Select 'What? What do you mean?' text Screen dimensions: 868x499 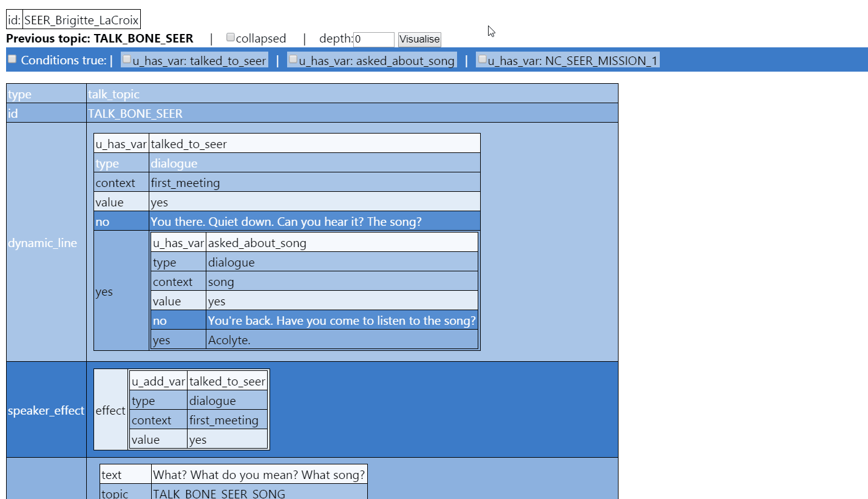tap(259, 474)
